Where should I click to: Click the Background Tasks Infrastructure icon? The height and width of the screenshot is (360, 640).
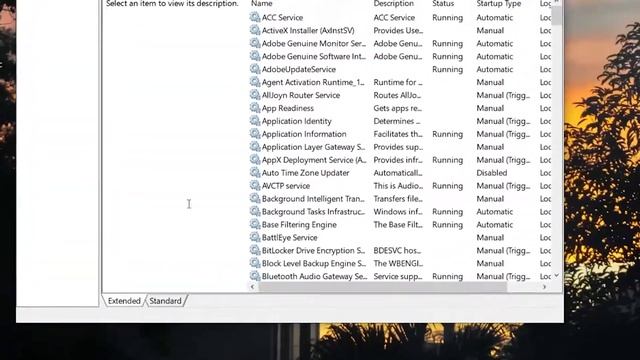click(x=255, y=211)
